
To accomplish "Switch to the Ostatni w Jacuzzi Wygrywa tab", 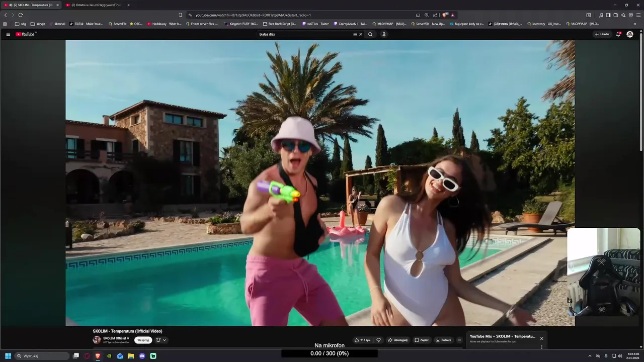I will (93, 5).
